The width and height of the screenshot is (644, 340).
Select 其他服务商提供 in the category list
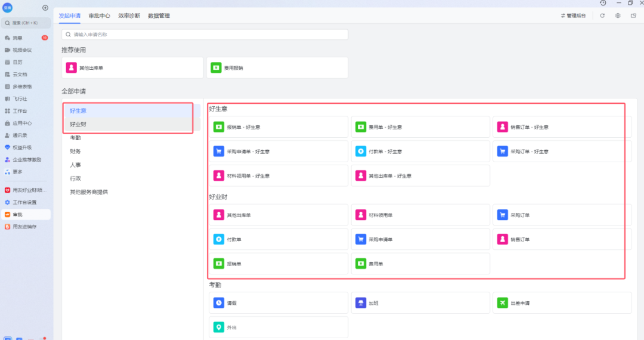[132, 192]
